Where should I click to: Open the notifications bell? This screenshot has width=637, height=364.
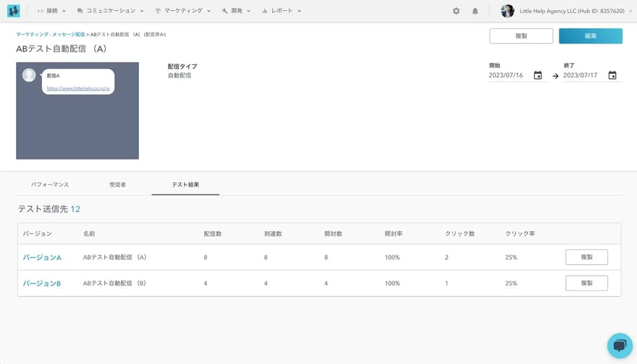pos(475,11)
